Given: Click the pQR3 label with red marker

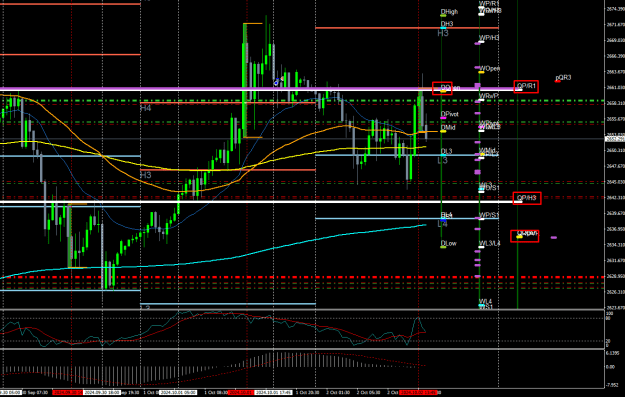Looking at the screenshot, I should [x=563, y=77].
